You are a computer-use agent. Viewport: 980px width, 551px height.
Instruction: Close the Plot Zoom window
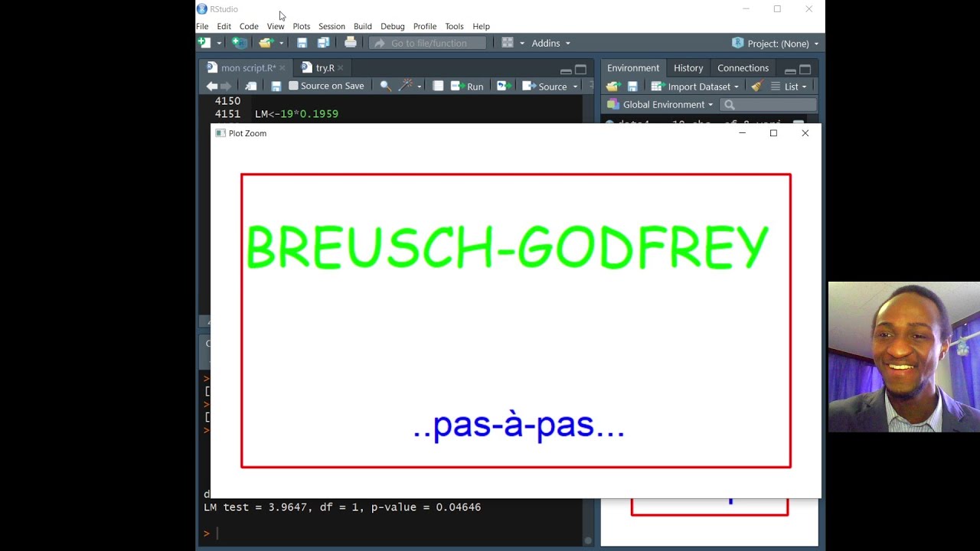tap(805, 133)
